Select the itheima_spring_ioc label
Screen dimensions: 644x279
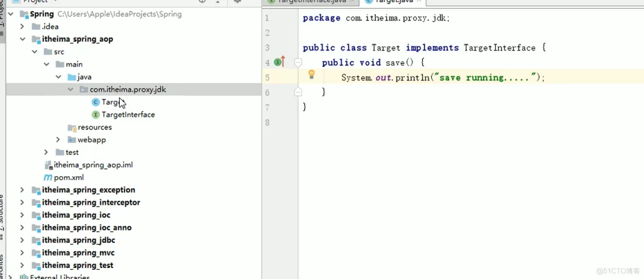pyautogui.click(x=76, y=215)
